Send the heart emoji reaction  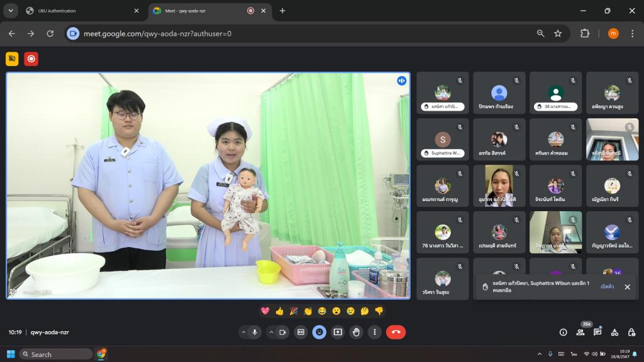click(265, 311)
